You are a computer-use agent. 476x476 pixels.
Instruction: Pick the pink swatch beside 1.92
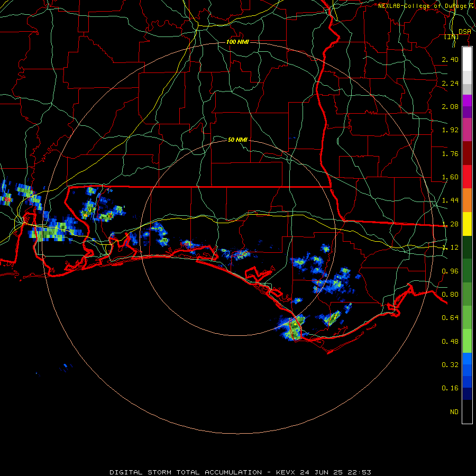pyautogui.click(x=467, y=130)
